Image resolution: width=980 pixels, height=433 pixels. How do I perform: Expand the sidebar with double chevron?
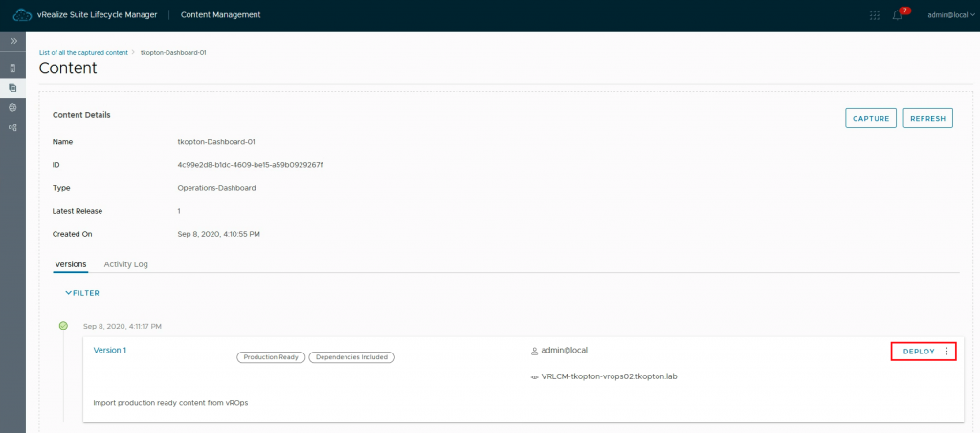[x=13, y=40]
